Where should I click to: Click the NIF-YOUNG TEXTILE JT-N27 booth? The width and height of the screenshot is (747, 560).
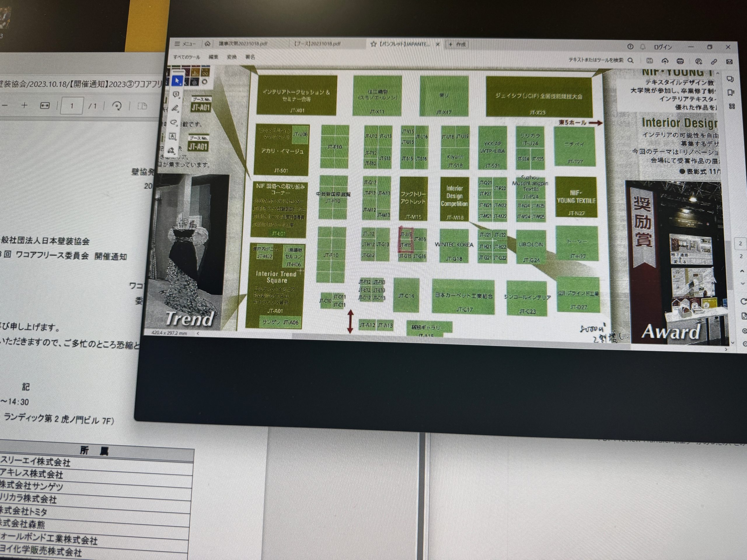point(576,197)
